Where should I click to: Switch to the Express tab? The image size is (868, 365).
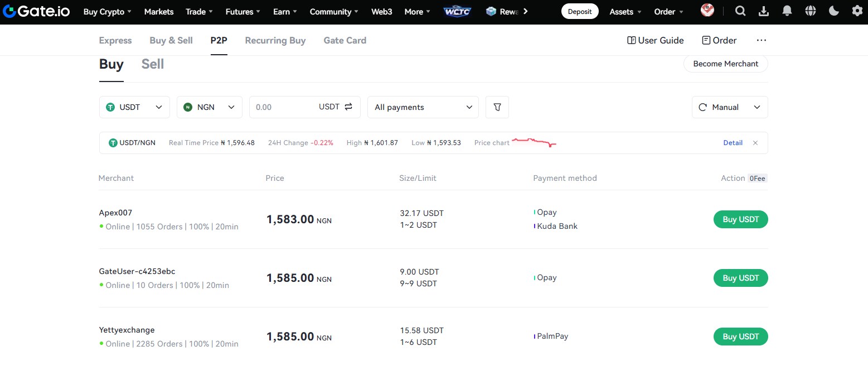pyautogui.click(x=115, y=40)
